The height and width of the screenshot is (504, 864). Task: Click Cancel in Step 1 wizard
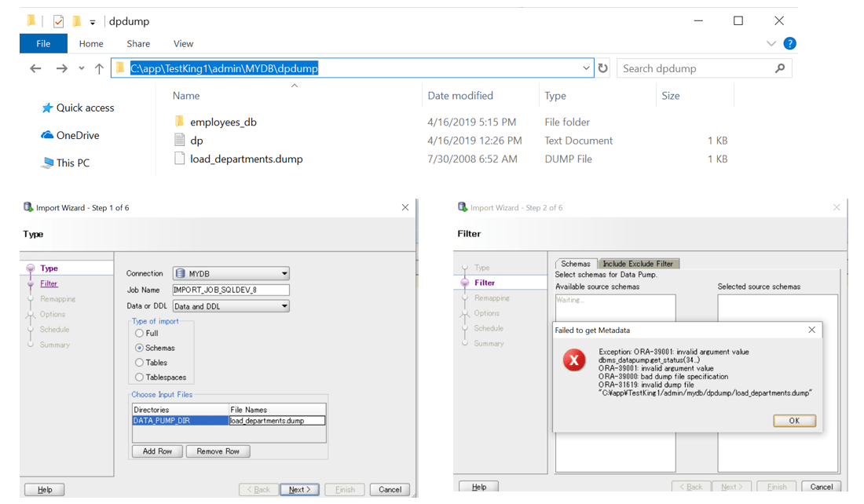[x=390, y=490]
